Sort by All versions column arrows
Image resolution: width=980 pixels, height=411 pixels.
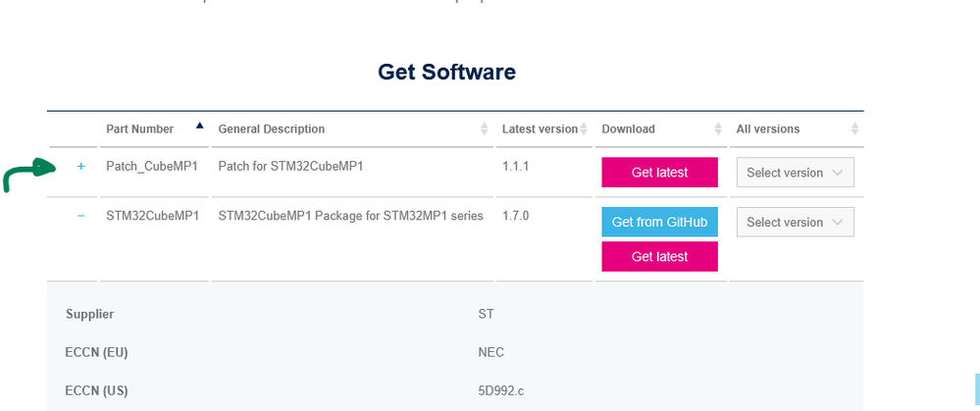[854, 129]
